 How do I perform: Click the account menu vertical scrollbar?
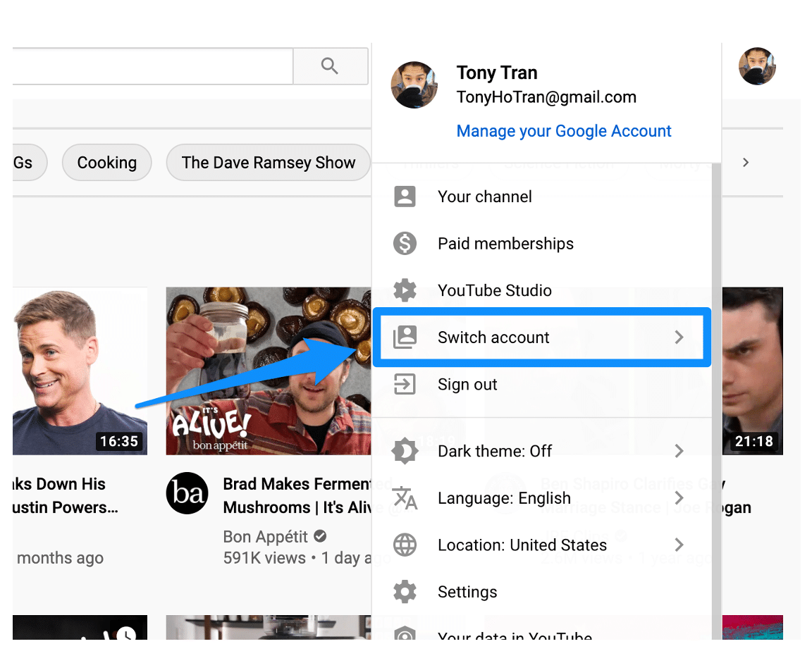click(x=717, y=401)
